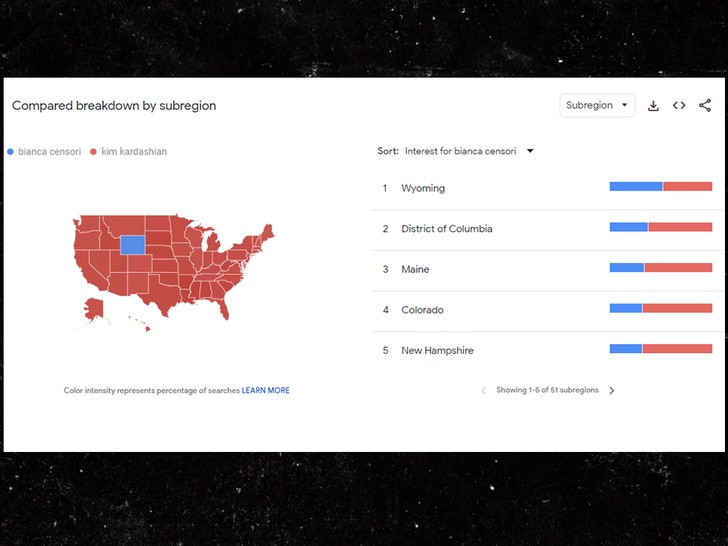Click the share icon
Viewport: 728px width, 546px height.
pos(705,106)
